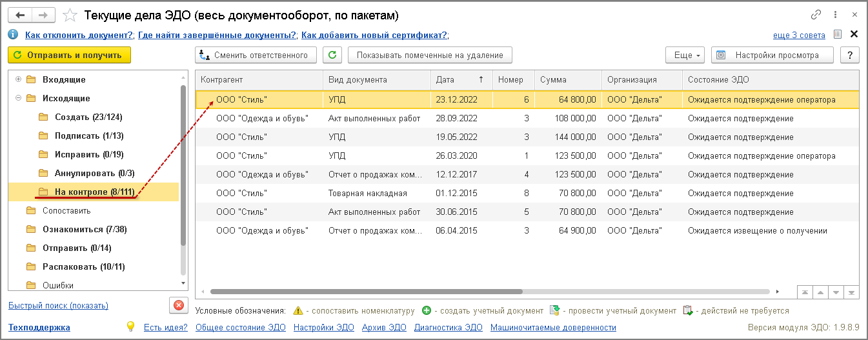The image size is (868, 340).
Task: Expand the 'Входящие' folder tree node
Action: point(18,79)
